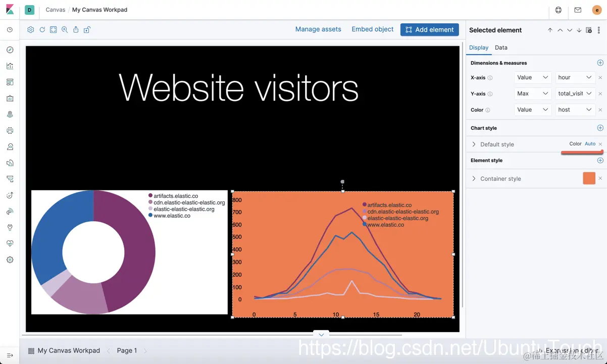Open the Color 'host' field dropdown
The image size is (607, 364).
[x=575, y=110]
